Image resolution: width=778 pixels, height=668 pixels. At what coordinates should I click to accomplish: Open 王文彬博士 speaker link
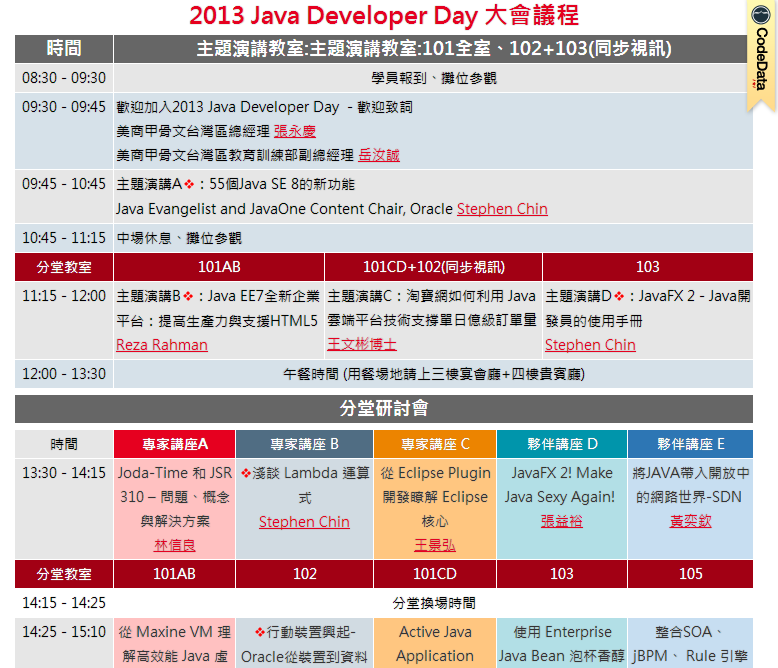tap(362, 344)
